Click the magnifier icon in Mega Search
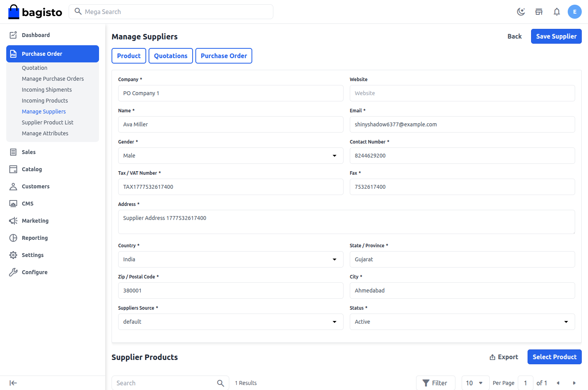This screenshot has height=390, width=588. 78,12
